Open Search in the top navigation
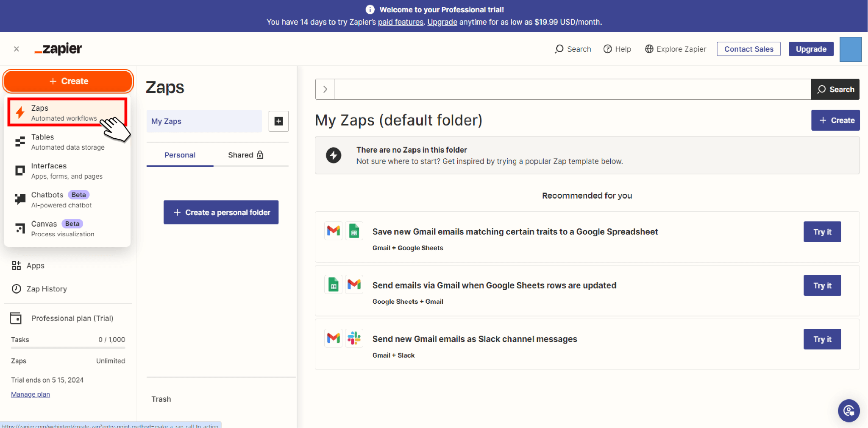The image size is (868, 428). [x=573, y=49]
